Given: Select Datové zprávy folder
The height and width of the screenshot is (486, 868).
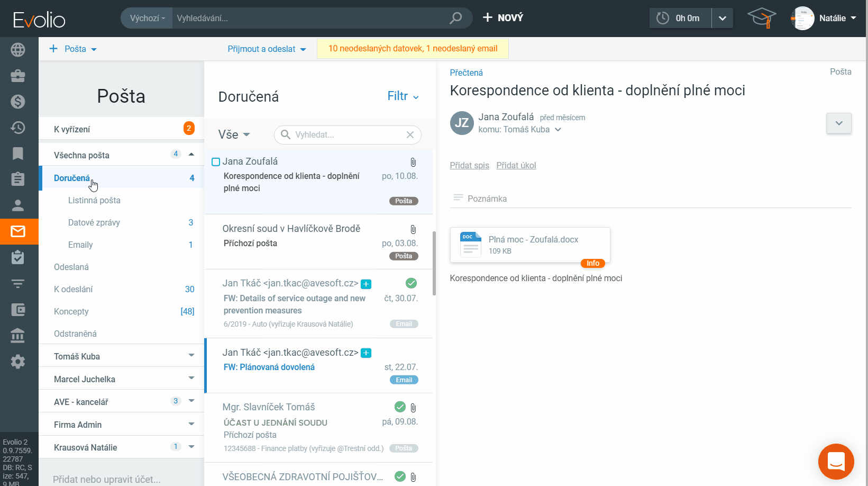Looking at the screenshot, I should [x=94, y=222].
